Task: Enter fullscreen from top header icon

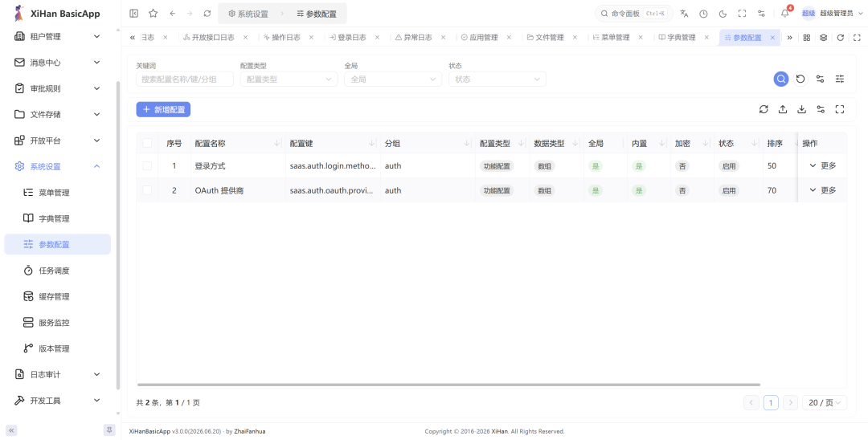Action: [743, 14]
